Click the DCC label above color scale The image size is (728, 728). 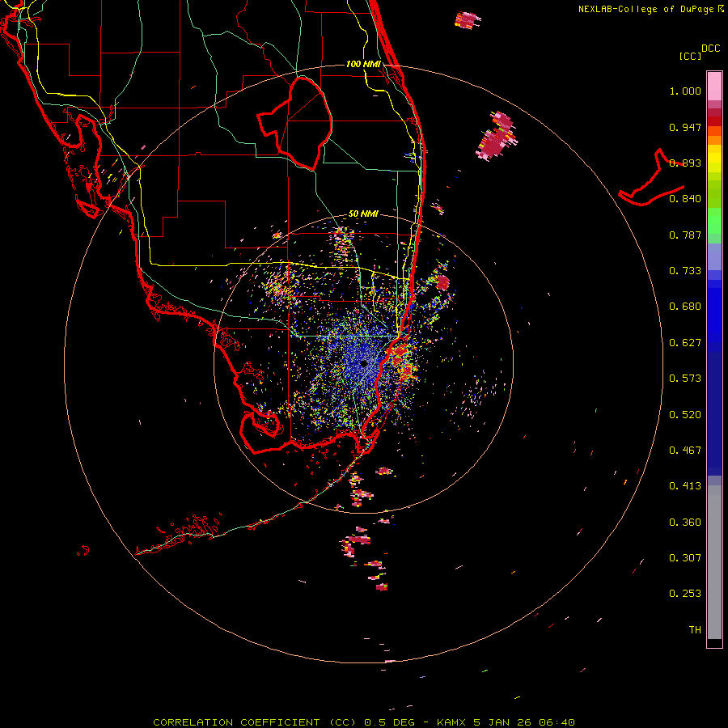click(x=710, y=49)
